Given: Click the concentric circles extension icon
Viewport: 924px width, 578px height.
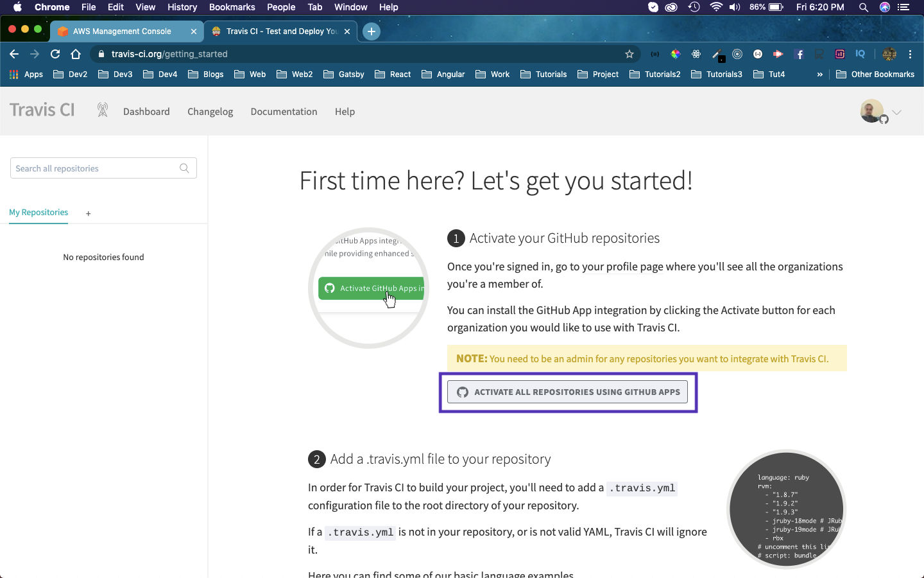Looking at the screenshot, I should [737, 54].
